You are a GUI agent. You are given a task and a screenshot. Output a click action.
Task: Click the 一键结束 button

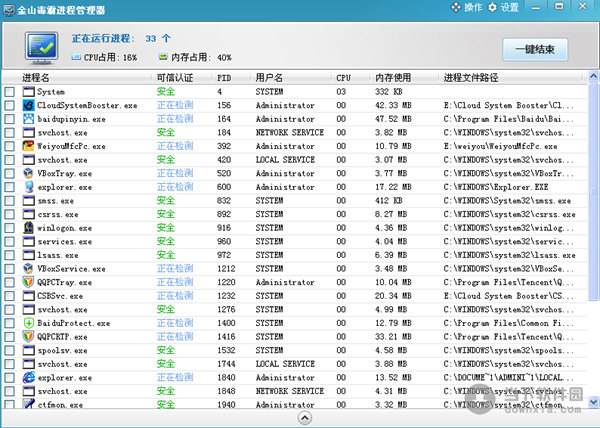535,49
